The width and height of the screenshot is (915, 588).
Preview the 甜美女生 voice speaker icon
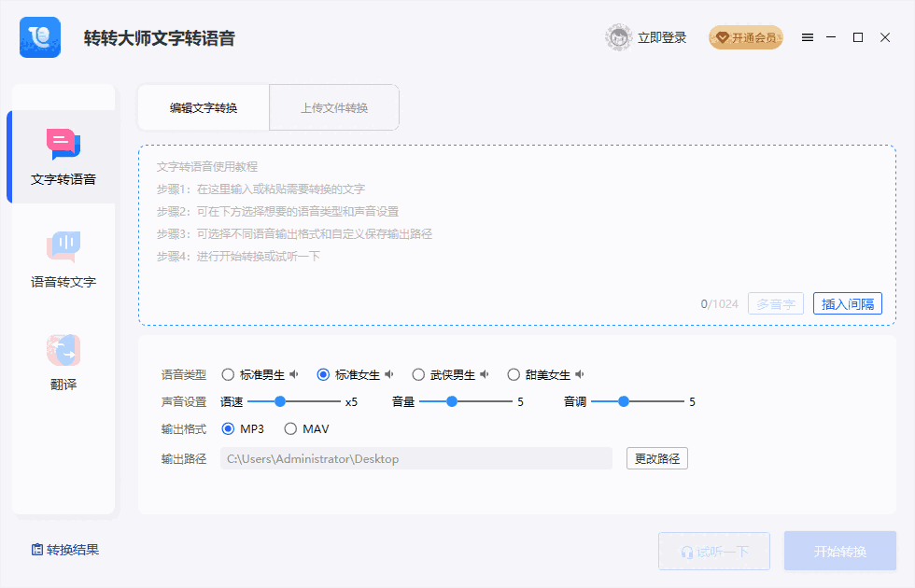[580, 373]
